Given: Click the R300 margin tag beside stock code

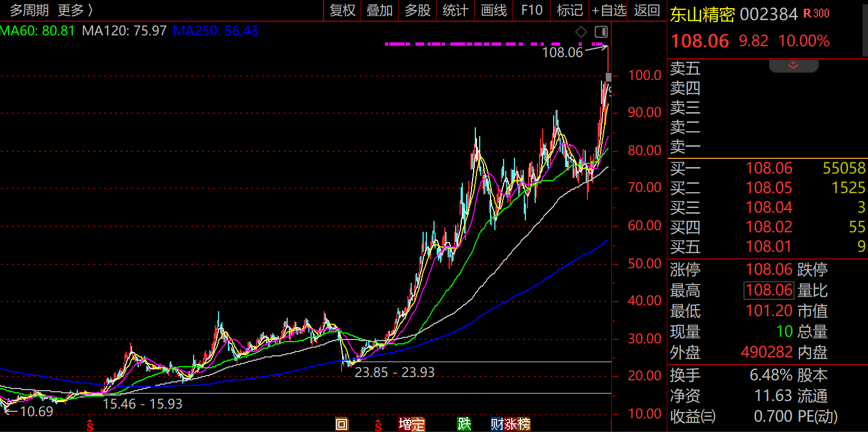Looking at the screenshot, I should (816, 14).
